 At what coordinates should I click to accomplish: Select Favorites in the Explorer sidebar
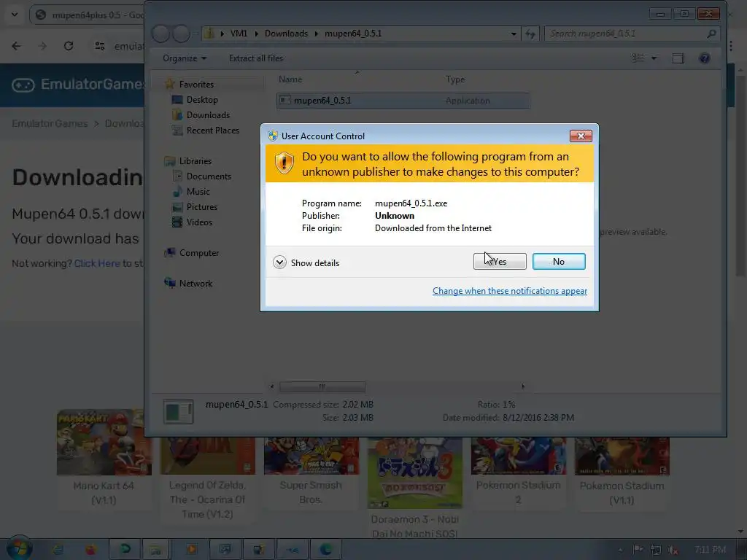point(196,85)
